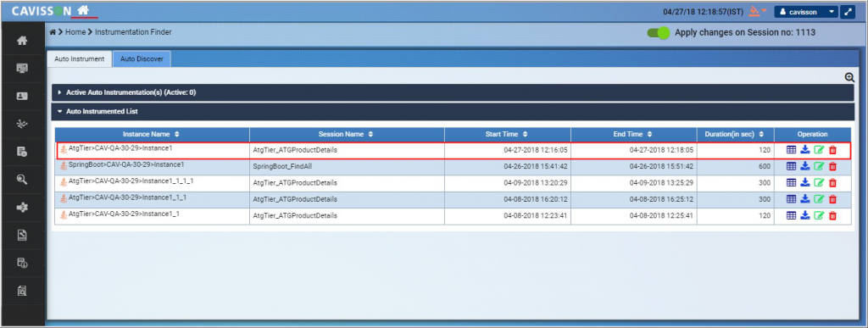Image resolution: width=868 pixels, height=328 pixels.
Task: Switch to the Auto Instrument tab
Action: [79, 59]
